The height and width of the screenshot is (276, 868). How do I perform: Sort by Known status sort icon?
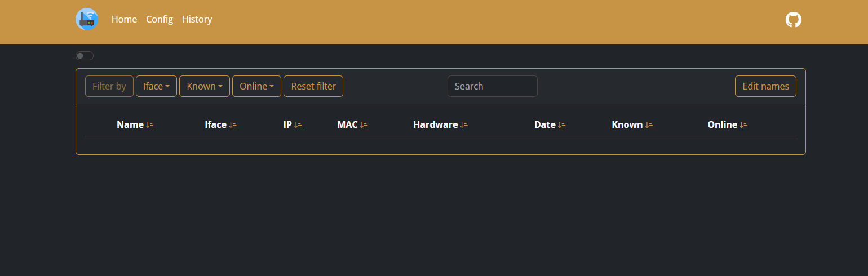pos(650,125)
